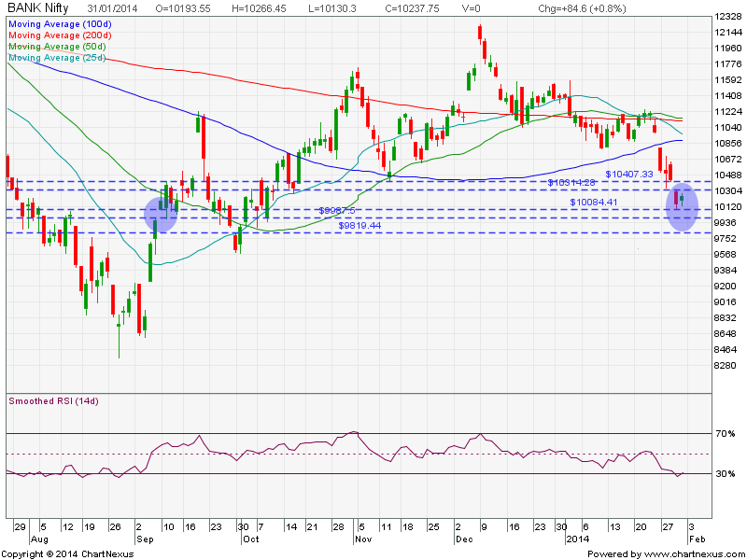This screenshot has height=560, width=747.
Task: Click the low value L=10130.3
Action: pyautogui.click(x=332, y=8)
